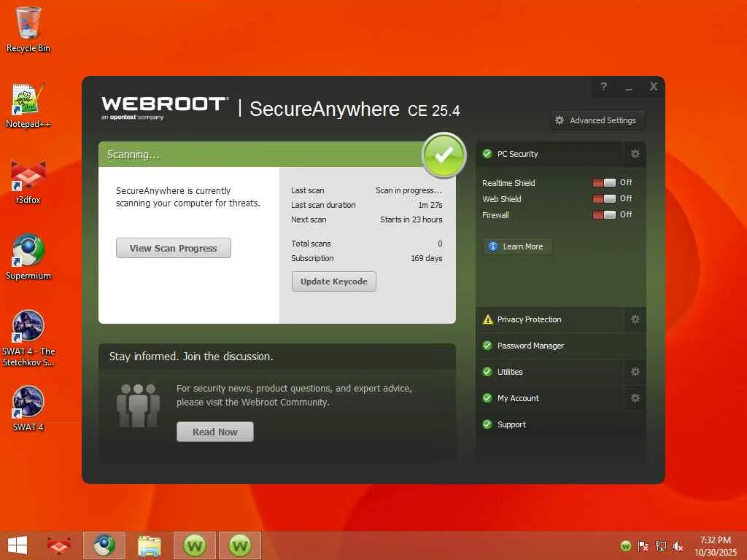The image size is (747, 560).
Task: Click the help question mark icon
Action: (x=603, y=87)
